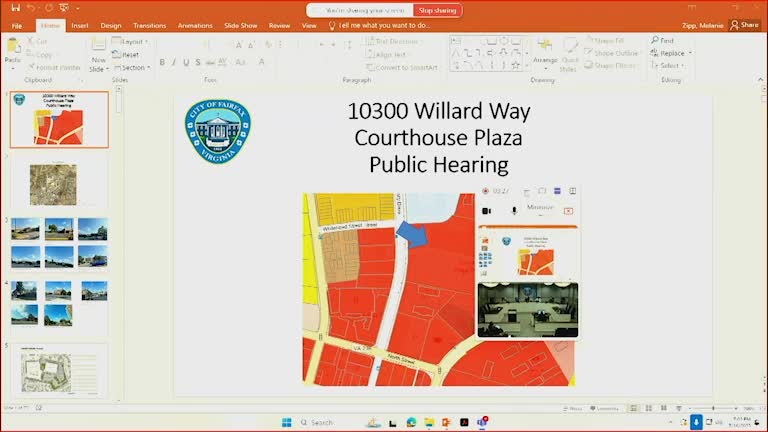Open the Text Direction dropdown

[x=393, y=41]
